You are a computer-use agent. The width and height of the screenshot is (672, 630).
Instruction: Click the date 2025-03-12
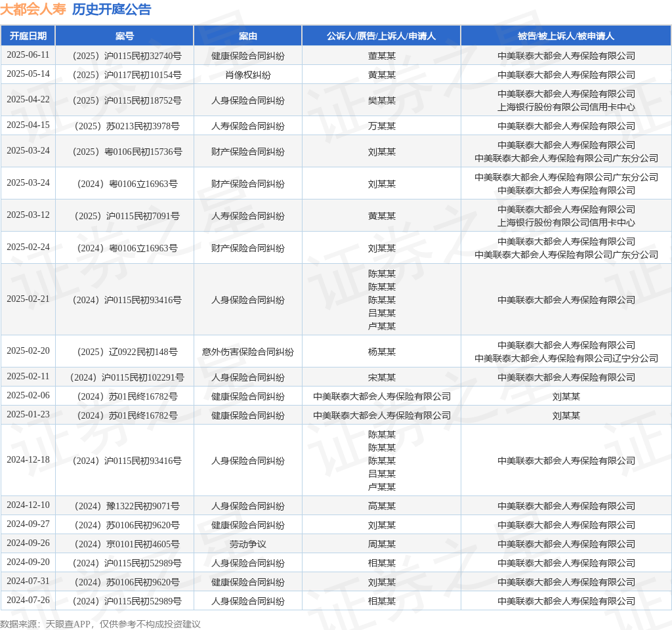[28, 215]
